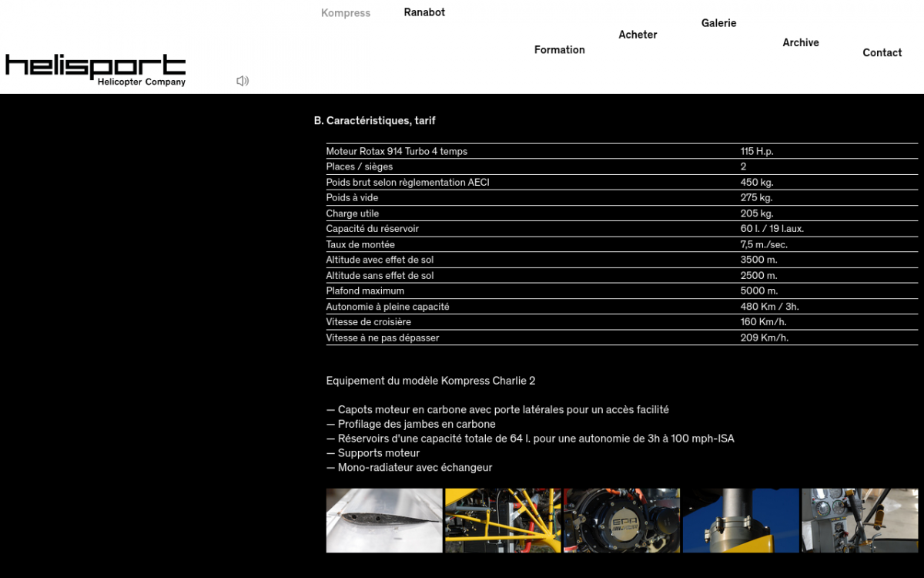Open the Kompress menu item
Viewport: 924px width, 578px height.
[345, 13]
